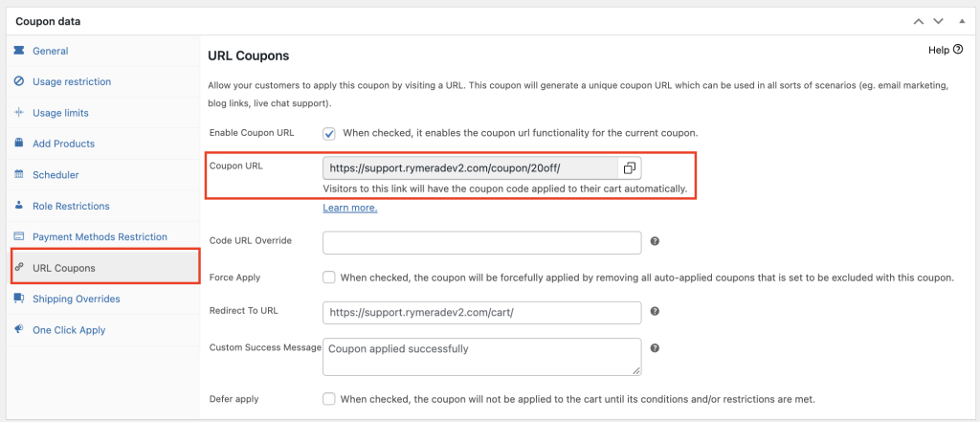This screenshot has width=980, height=422.
Task: Show help tooltip for Custom Success Message
Action: (x=655, y=348)
